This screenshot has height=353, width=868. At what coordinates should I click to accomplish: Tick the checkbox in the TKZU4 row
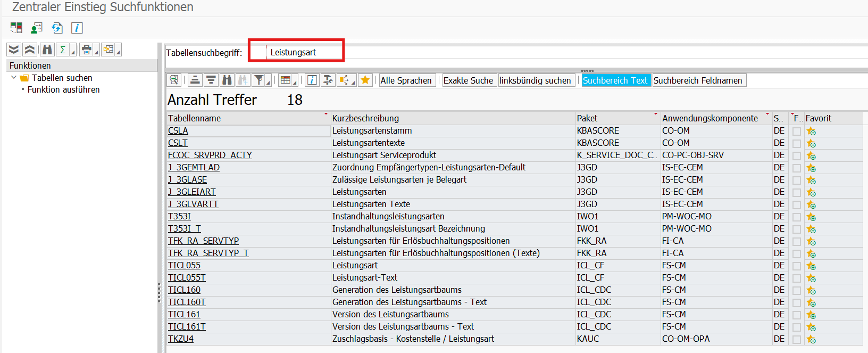pos(796,339)
